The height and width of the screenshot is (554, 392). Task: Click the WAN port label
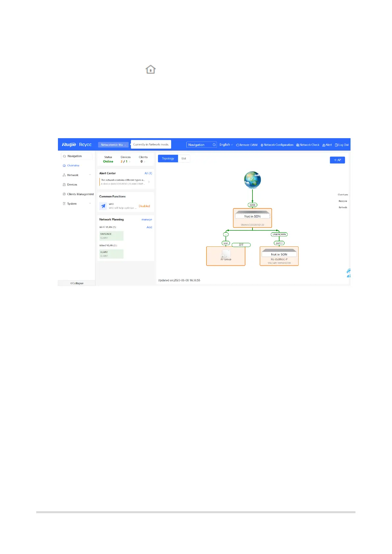click(252, 205)
